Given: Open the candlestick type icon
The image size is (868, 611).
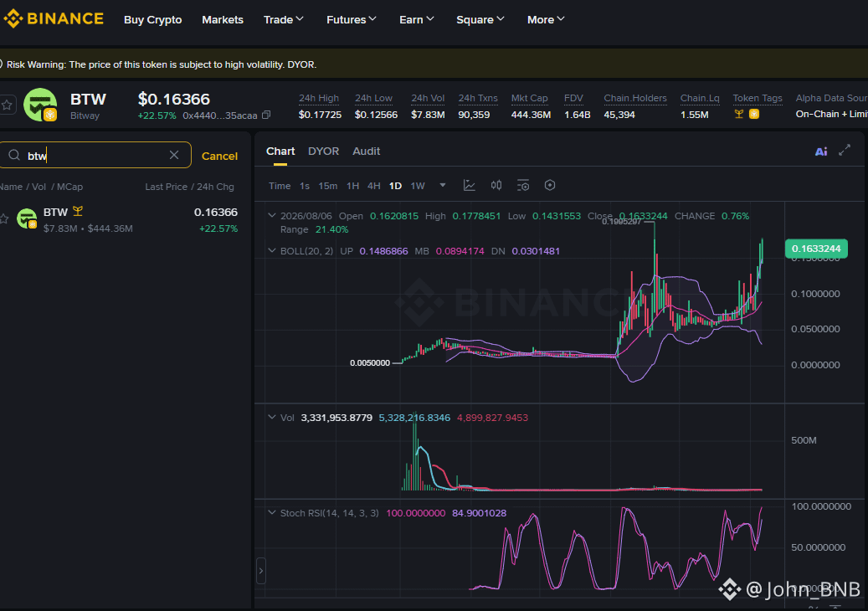Looking at the screenshot, I should (496, 186).
